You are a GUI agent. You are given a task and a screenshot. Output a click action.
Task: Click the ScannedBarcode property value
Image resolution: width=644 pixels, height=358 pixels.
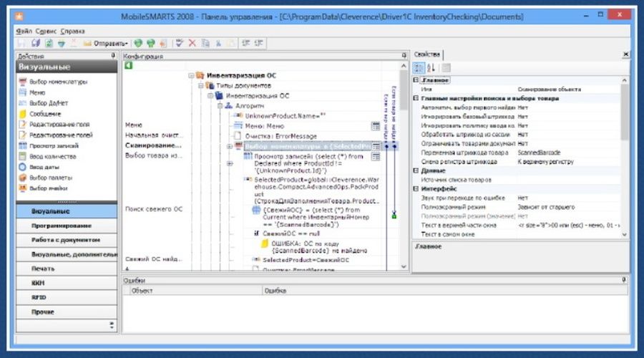coord(539,153)
